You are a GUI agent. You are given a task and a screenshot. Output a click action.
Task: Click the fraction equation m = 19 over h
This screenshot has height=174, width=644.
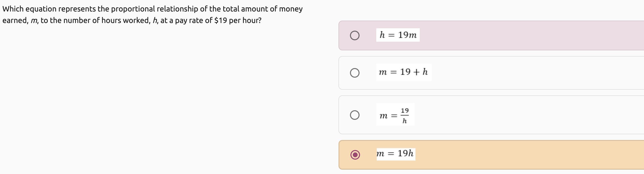click(x=395, y=114)
